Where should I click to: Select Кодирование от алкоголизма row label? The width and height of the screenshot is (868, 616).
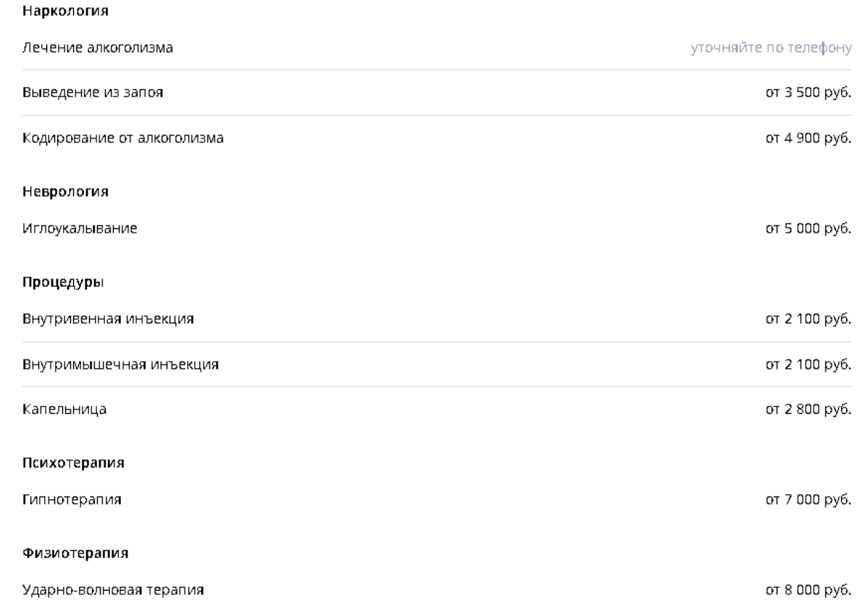pos(122,138)
